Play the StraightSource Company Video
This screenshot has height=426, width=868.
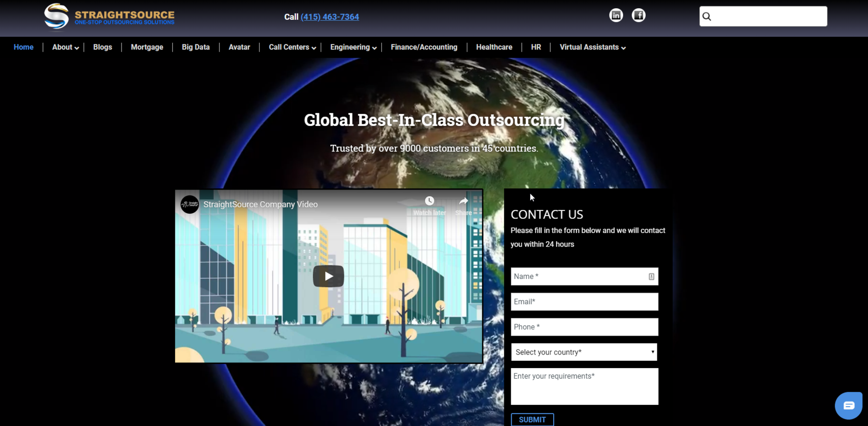(x=328, y=276)
